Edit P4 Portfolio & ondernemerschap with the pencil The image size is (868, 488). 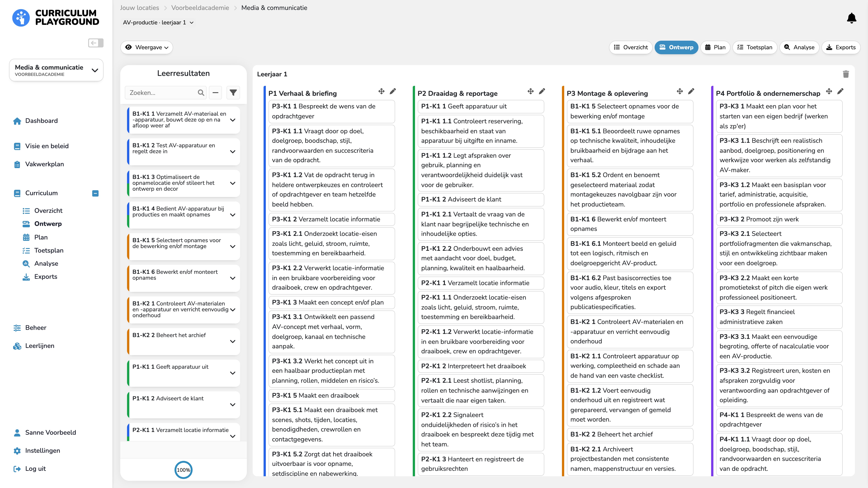841,91
